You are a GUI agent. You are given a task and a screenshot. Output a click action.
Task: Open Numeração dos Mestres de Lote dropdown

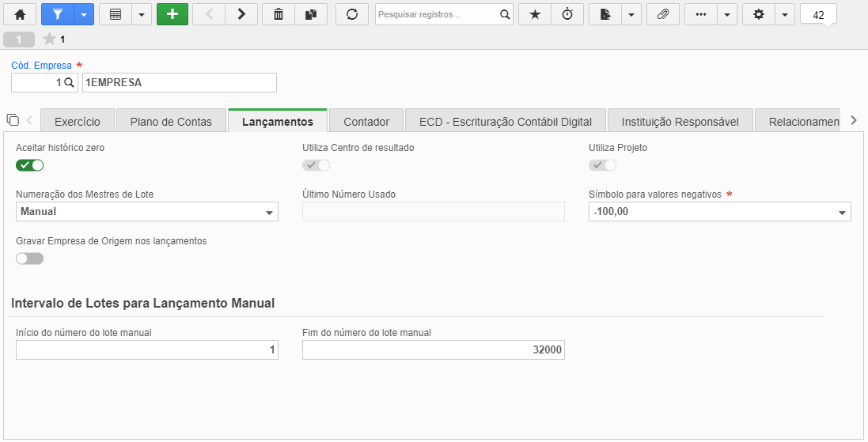click(x=147, y=211)
